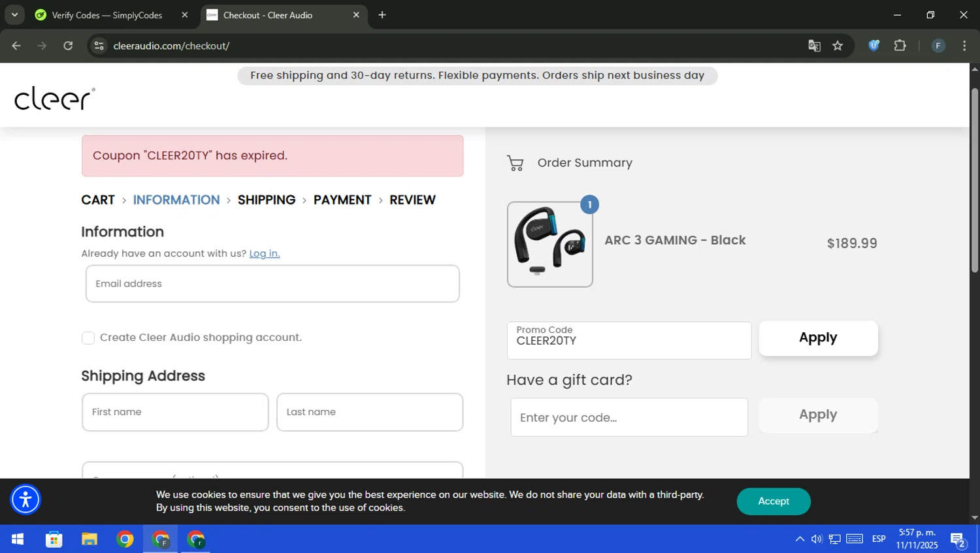980x553 pixels.
Task: Click the network tray icon
Action: (834, 539)
